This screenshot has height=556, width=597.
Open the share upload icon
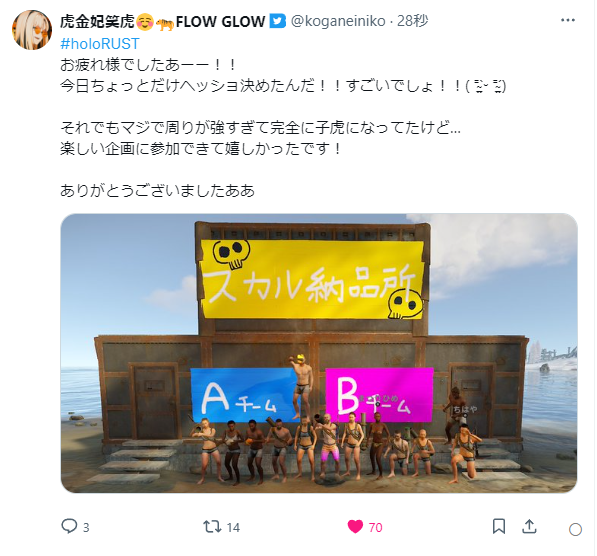coord(529,526)
